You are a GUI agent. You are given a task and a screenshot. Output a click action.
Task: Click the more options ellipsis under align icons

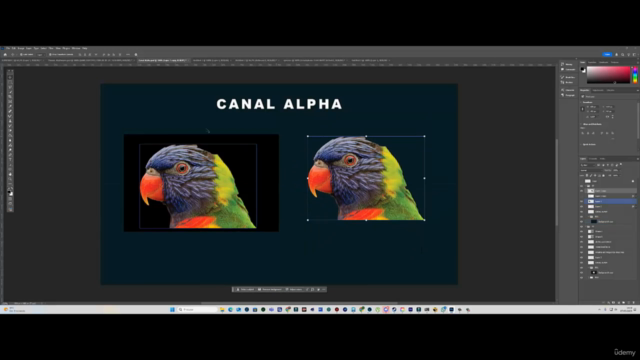tap(613, 139)
